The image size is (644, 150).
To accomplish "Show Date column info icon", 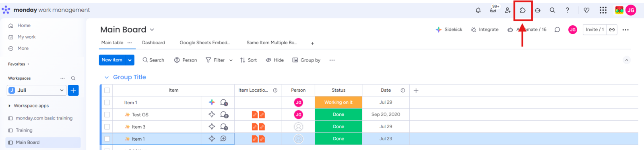I will [x=402, y=90].
